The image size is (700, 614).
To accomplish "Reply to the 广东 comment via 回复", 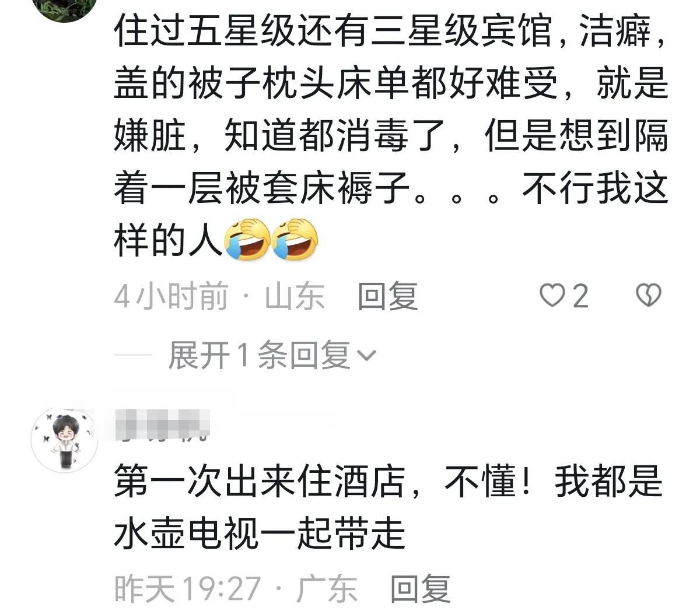I will [420, 588].
